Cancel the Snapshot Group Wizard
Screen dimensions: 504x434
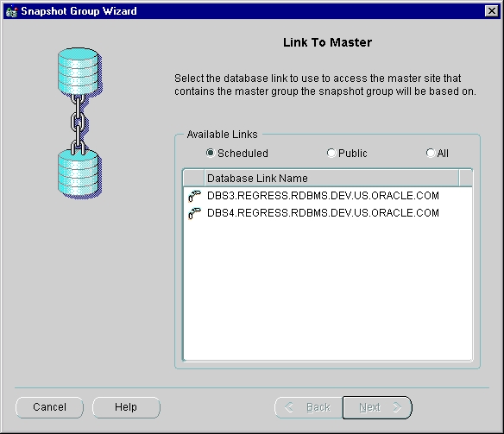pos(49,407)
